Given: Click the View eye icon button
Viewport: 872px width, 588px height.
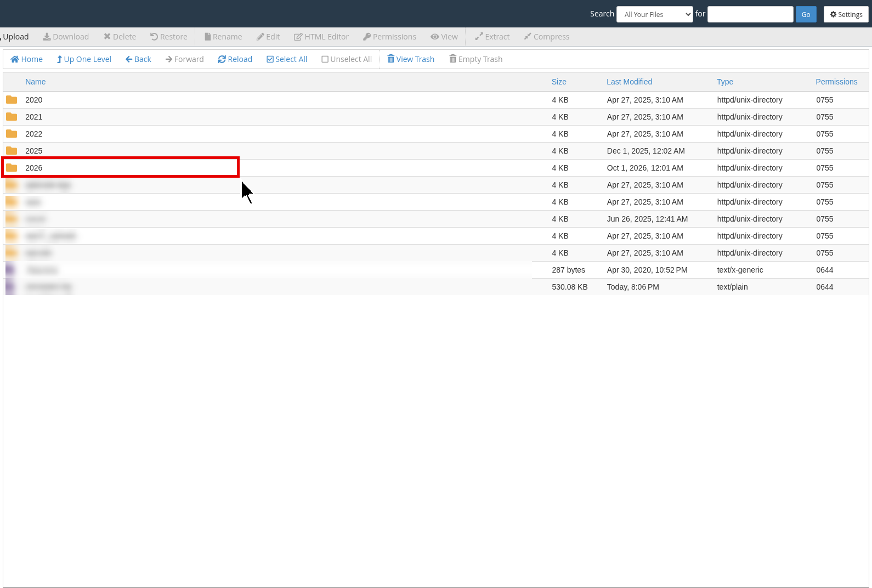Looking at the screenshot, I should tap(444, 37).
